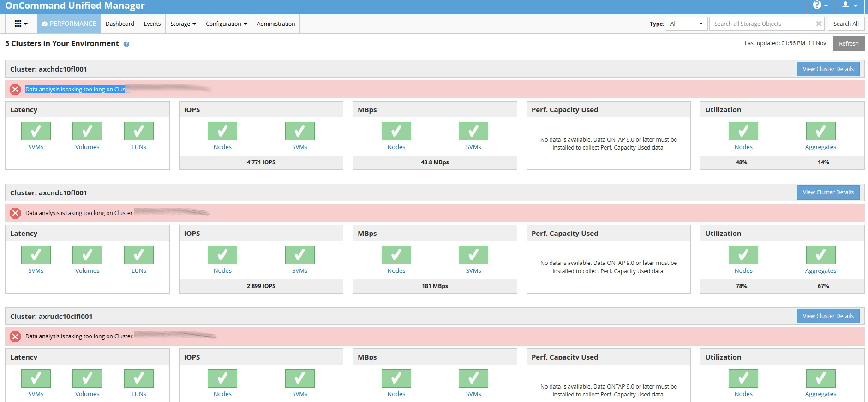
Task: View Cluster Details for axcndc10fl001
Action: pos(828,192)
